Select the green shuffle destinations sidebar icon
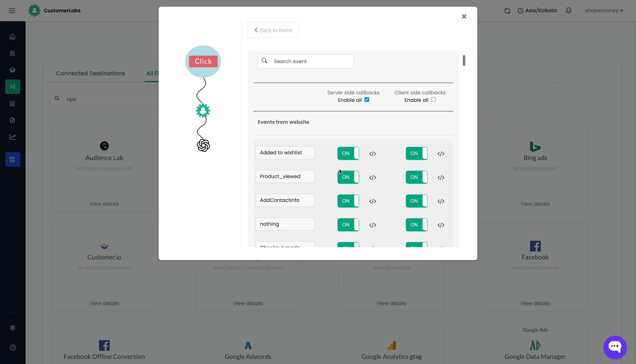The image size is (636, 364). pos(13,87)
